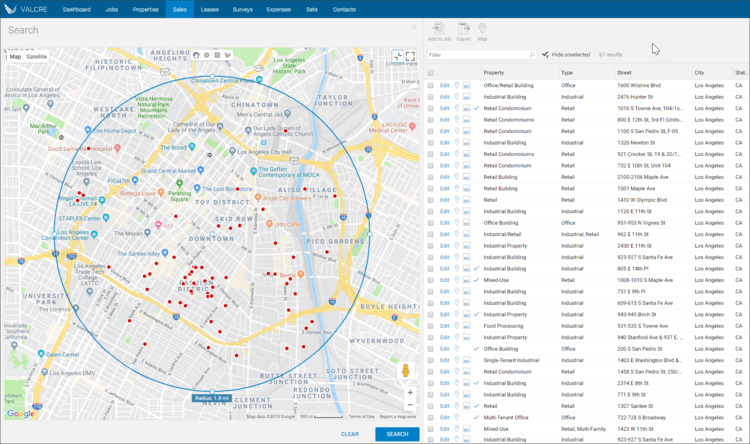Sort by the City column header

tap(699, 73)
